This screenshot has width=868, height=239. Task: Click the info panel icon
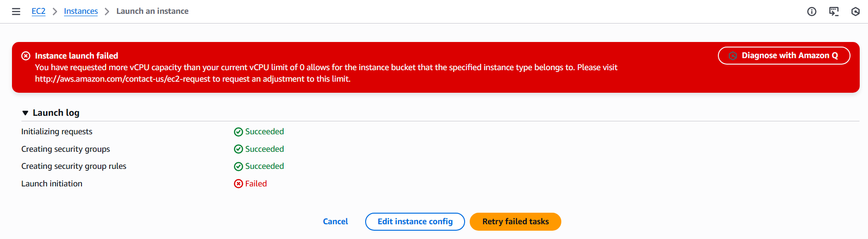(812, 12)
